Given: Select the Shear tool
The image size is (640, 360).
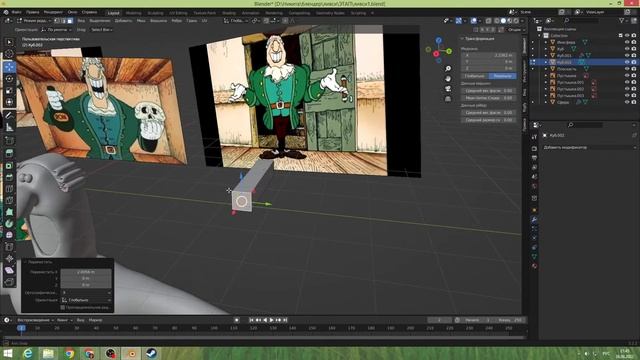Looking at the screenshot, I should [x=9, y=270].
